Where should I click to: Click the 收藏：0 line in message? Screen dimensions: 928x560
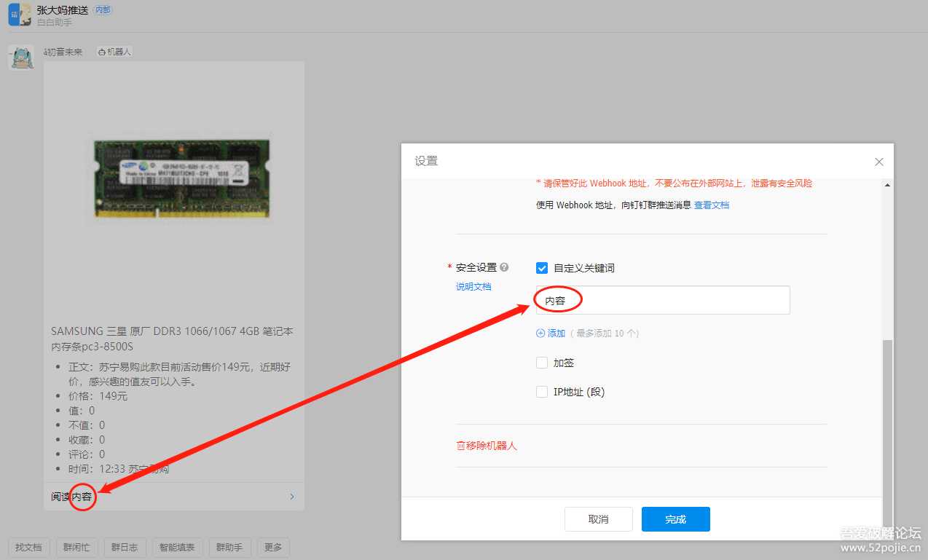coord(87,440)
